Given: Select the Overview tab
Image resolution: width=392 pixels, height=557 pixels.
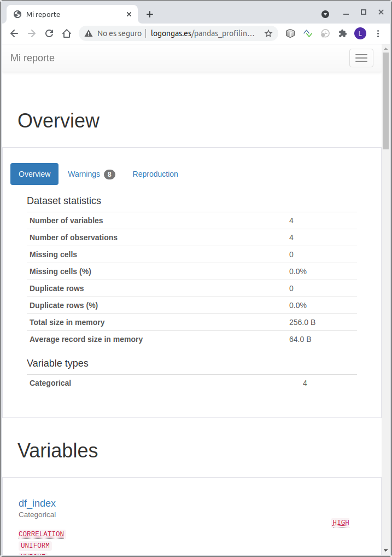Looking at the screenshot, I should click(34, 174).
